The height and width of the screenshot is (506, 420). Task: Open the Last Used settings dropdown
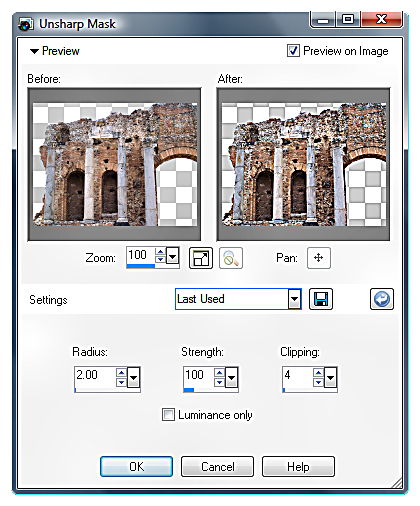click(294, 299)
